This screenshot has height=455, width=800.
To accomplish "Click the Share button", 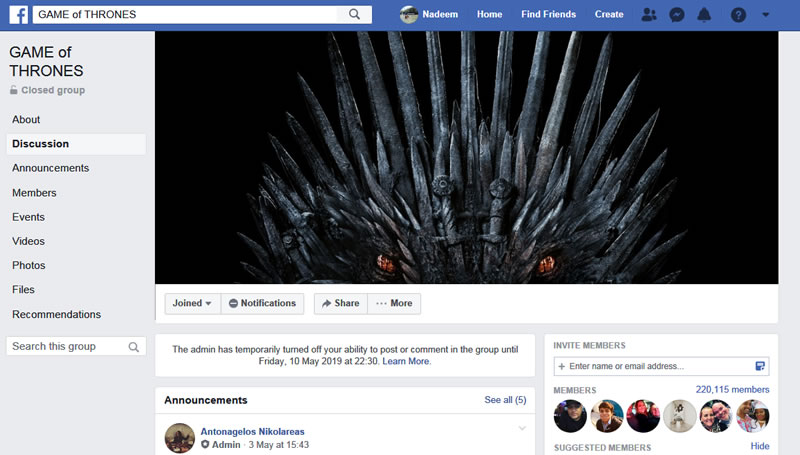I will [x=340, y=303].
